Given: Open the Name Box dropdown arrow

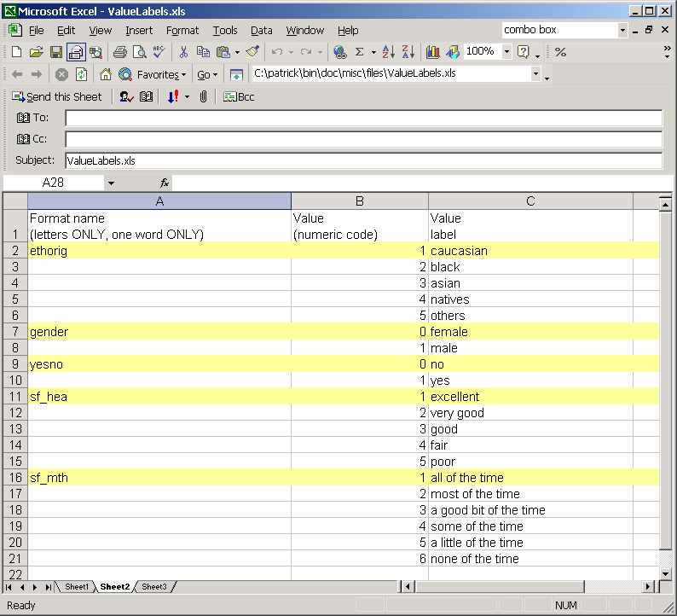Looking at the screenshot, I should (x=111, y=183).
